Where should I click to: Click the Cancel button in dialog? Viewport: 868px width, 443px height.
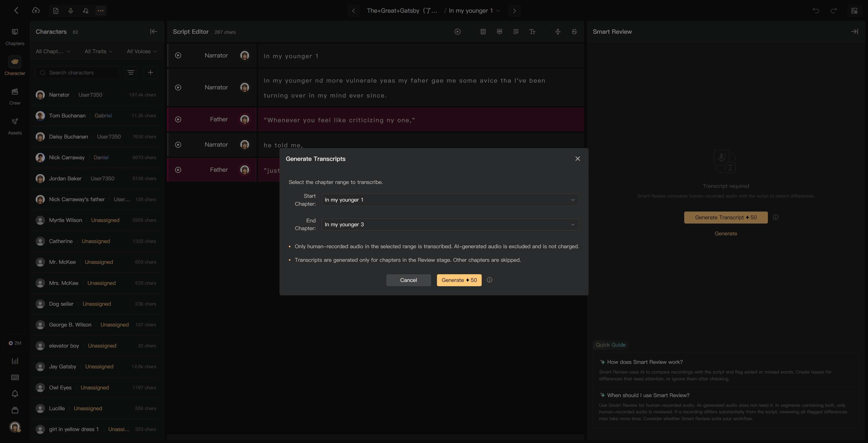coord(408,280)
